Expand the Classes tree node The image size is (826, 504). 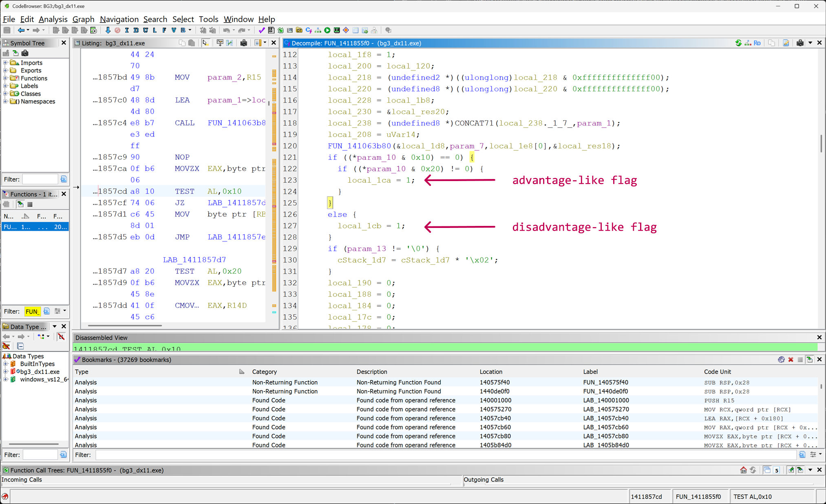pyautogui.click(x=5, y=94)
